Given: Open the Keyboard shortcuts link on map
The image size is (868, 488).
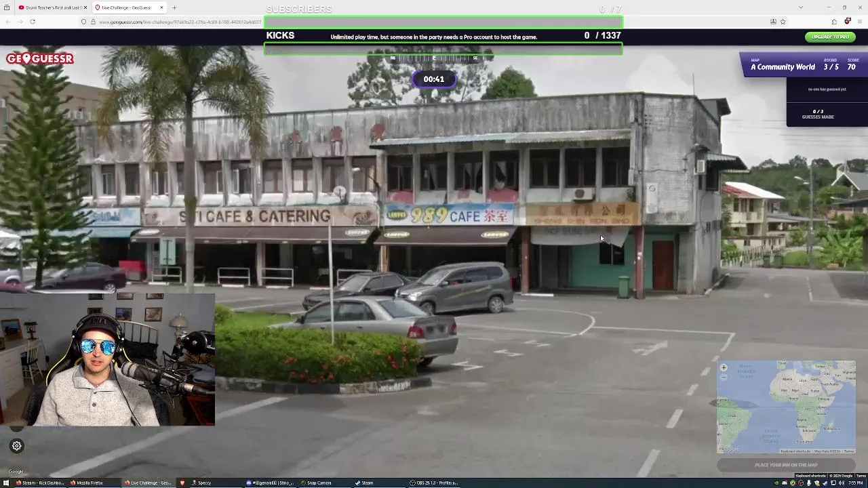Looking at the screenshot, I should click(795, 451).
